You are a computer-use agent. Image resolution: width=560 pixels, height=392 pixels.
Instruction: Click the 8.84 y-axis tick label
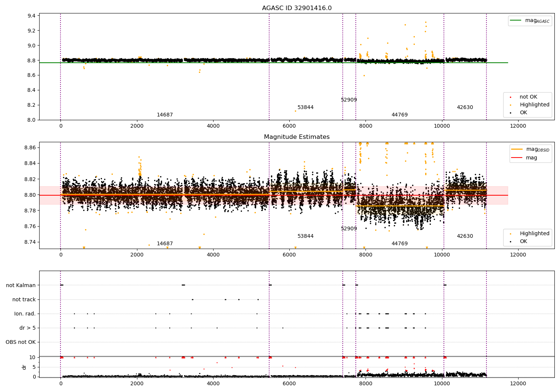(30, 164)
